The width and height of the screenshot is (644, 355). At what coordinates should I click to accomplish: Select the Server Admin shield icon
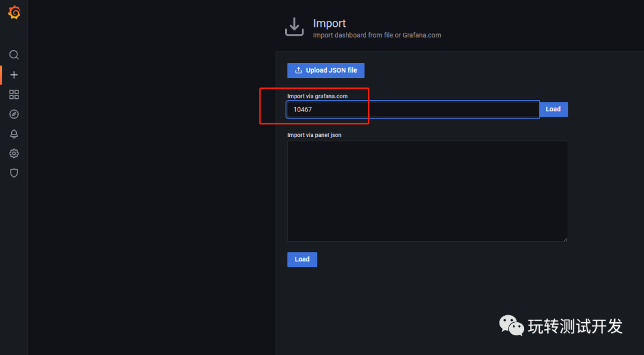(x=14, y=173)
